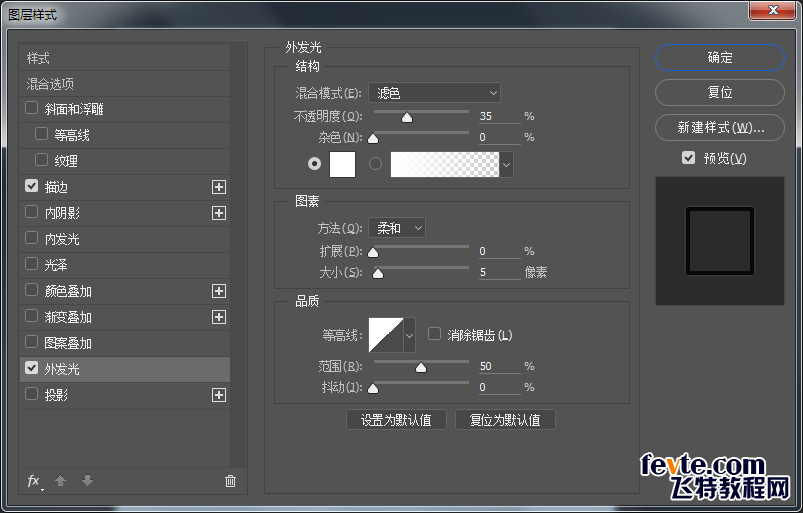Toggle the 消除锯齿 anti-alias checkbox
The width and height of the screenshot is (803, 513).
(x=434, y=334)
